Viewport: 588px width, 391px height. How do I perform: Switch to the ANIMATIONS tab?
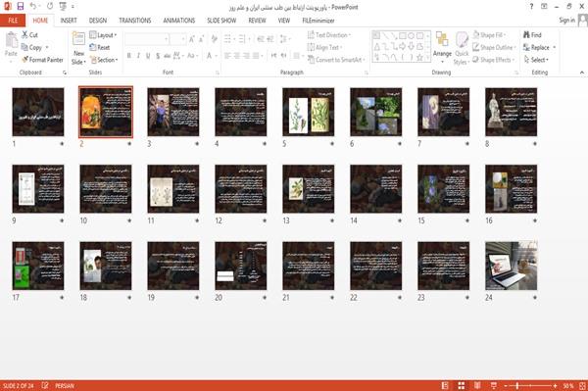[x=179, y=21]
